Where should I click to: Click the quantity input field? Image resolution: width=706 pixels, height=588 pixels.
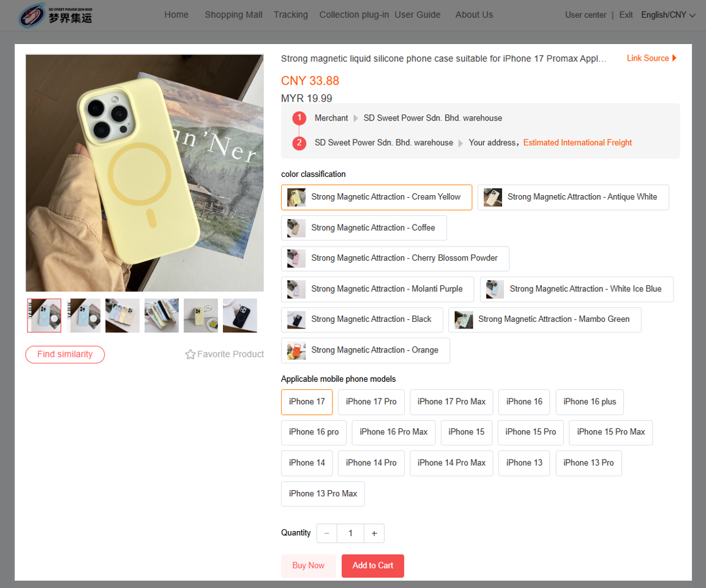[350, 534]
